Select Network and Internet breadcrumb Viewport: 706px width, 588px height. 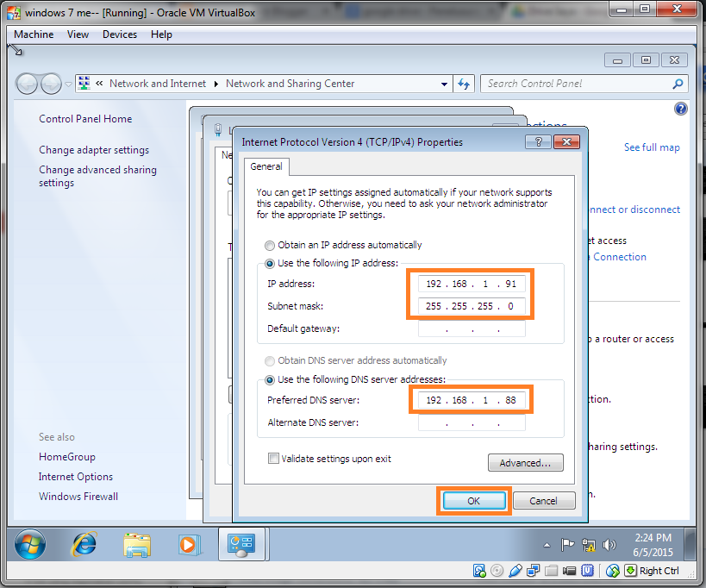[158, 84]
